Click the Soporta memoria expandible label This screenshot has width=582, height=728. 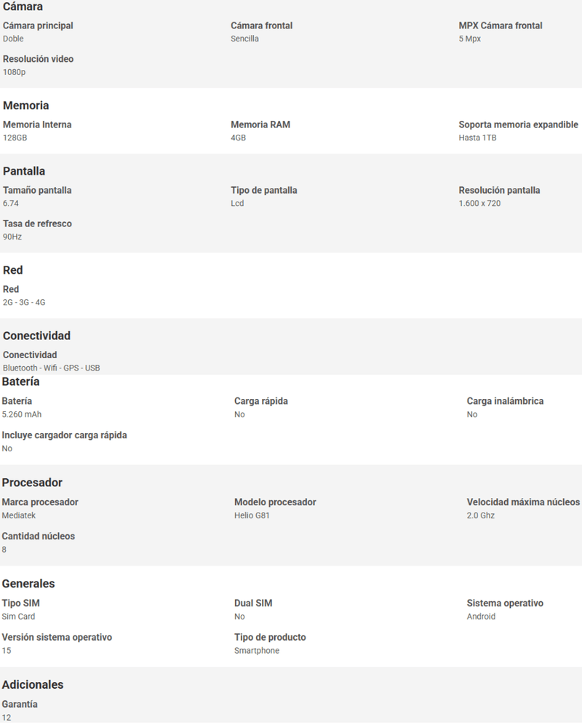pyautogui.click(x=519, y=124)
